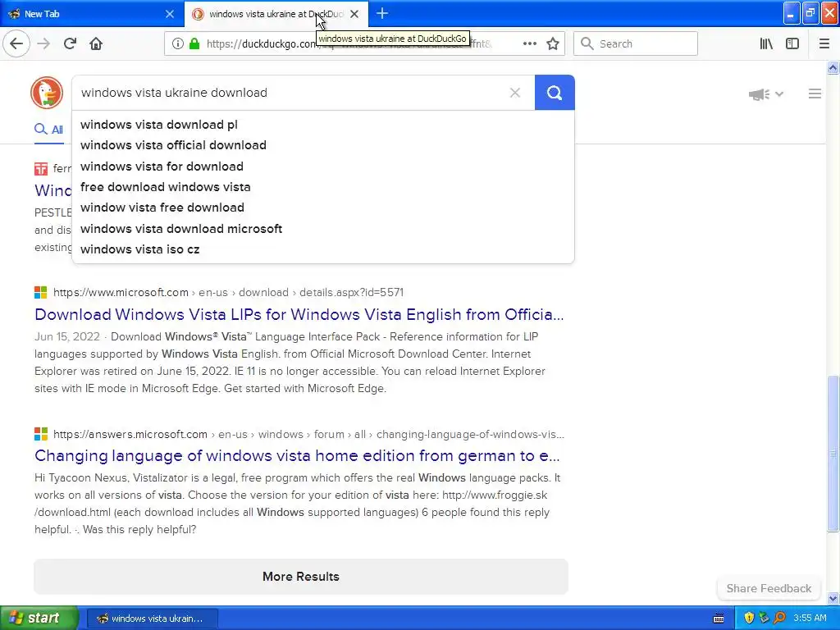The width and height of the screenshot is (840, 630).
Task: Bookmark this page with the star
Action: (553, 44)
